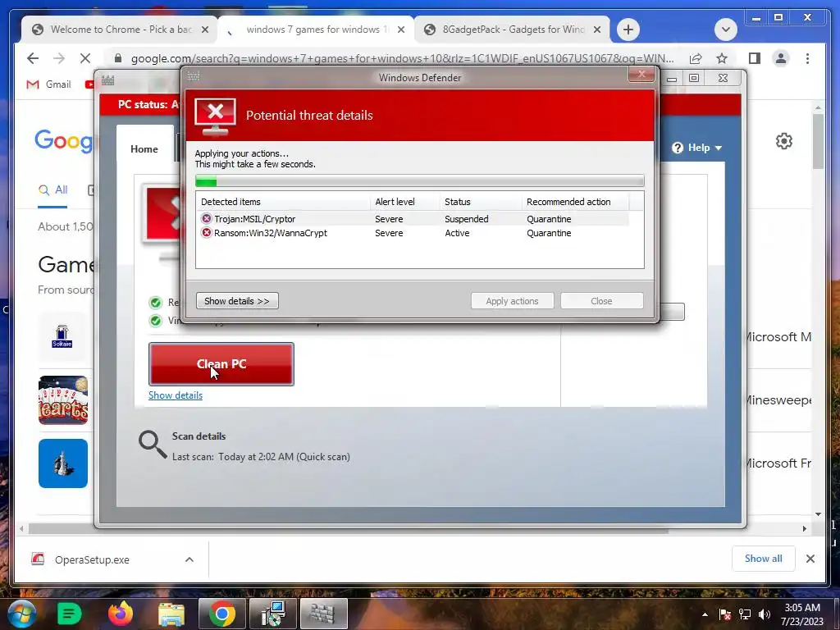The height and width of the screenshot is (630, 840).
Task: Open the Show details link
Action: (176, 395)
